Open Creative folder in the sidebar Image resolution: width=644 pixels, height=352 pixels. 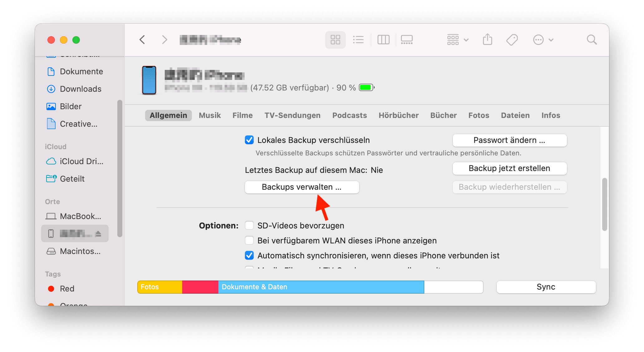[75, 124]
